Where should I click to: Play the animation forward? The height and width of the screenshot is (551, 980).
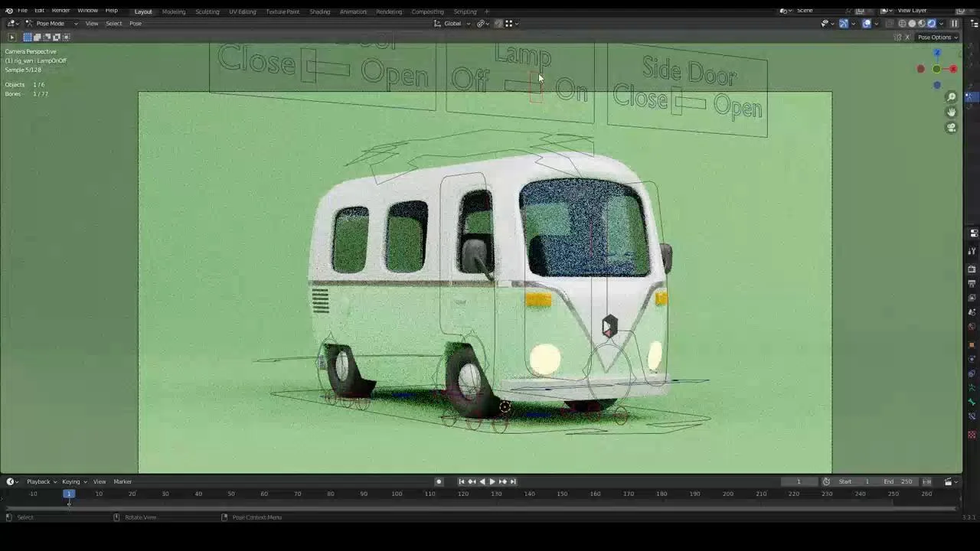492,481
